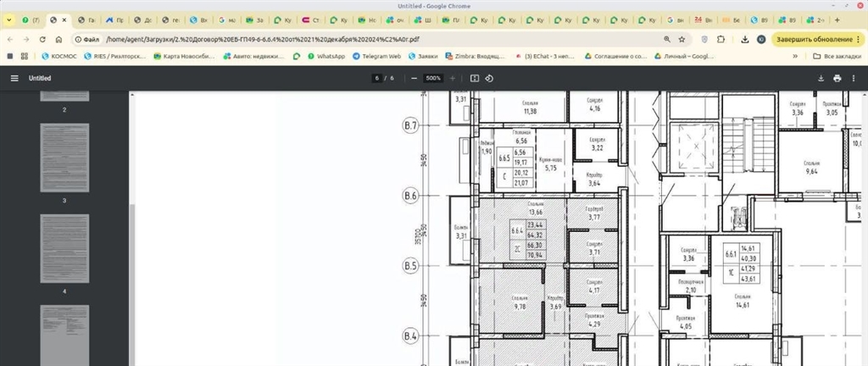Open the Соглашение о со bookmark
This screenshot has height=366, width=868.
click(x=615, y=56)
